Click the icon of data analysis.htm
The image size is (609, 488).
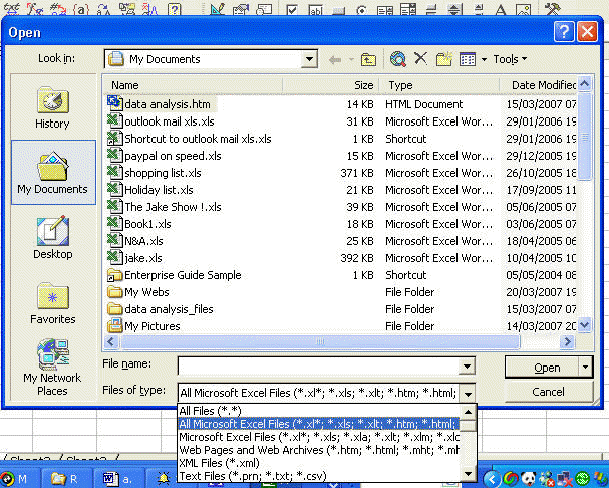coord(114,103)
